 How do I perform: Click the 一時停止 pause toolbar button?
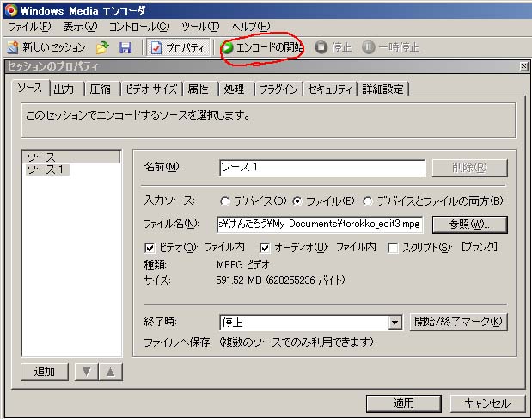pos(390,47)
